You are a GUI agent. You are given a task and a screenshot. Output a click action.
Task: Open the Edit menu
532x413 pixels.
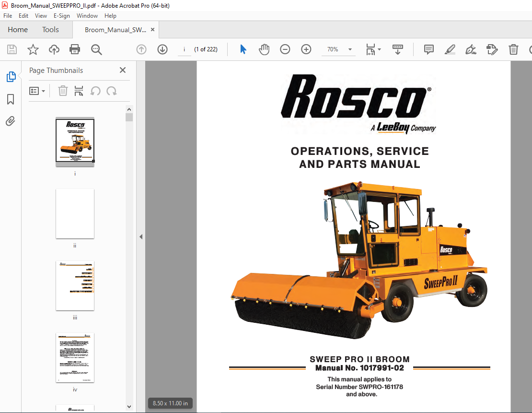pos(23,16)
